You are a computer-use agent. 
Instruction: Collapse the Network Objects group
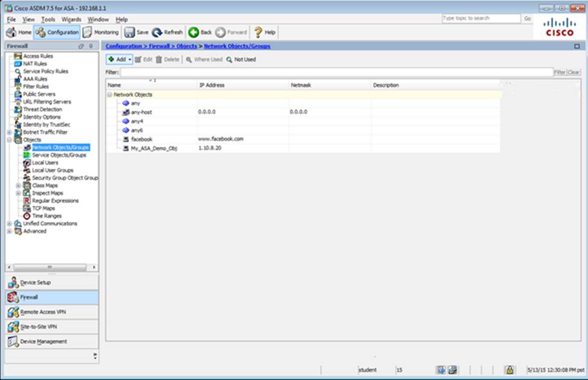109,95
